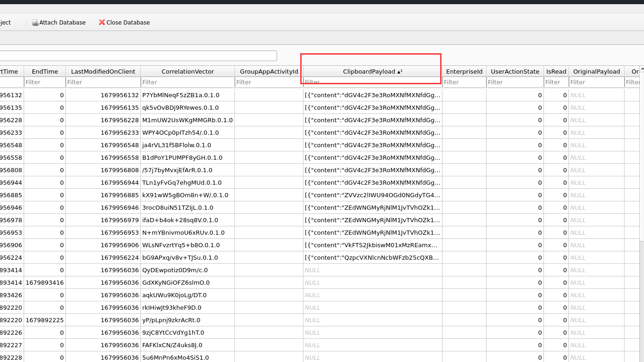Focus the UserActionState filter field
Screen dimensions: 644x362
tap(515, 82)
